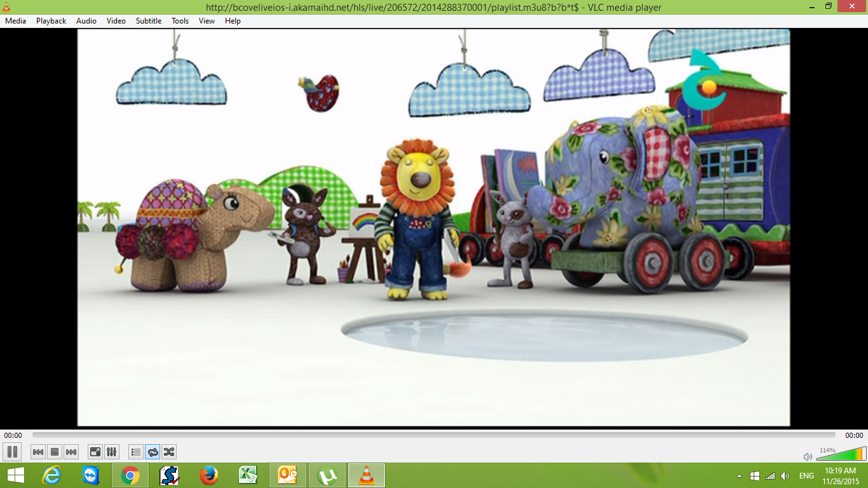Viewport: 868px width, 488px height.
Task: Show the playlist view icon
Action: tap(135, 452)
